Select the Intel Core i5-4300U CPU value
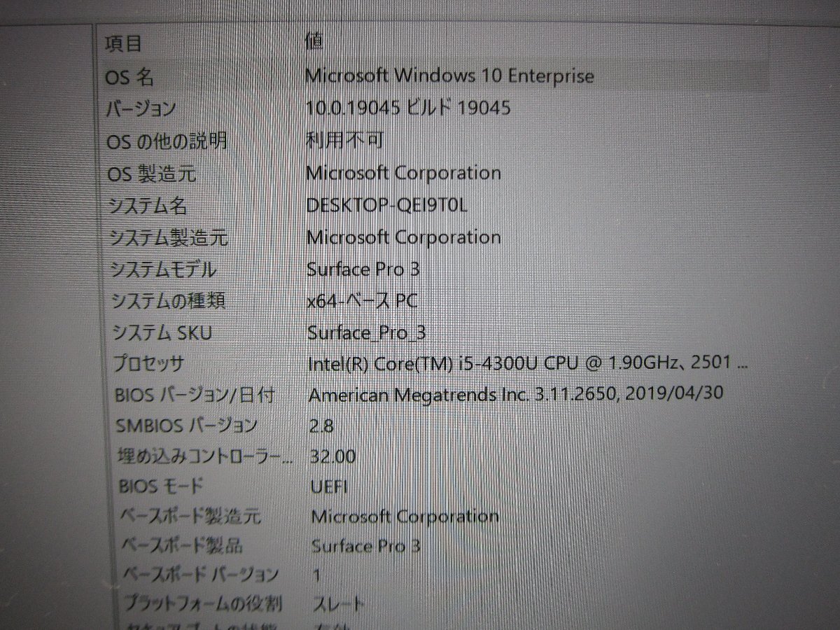This screenshot has width=840, height=630. pyautogui.click(x=529, y=363)
